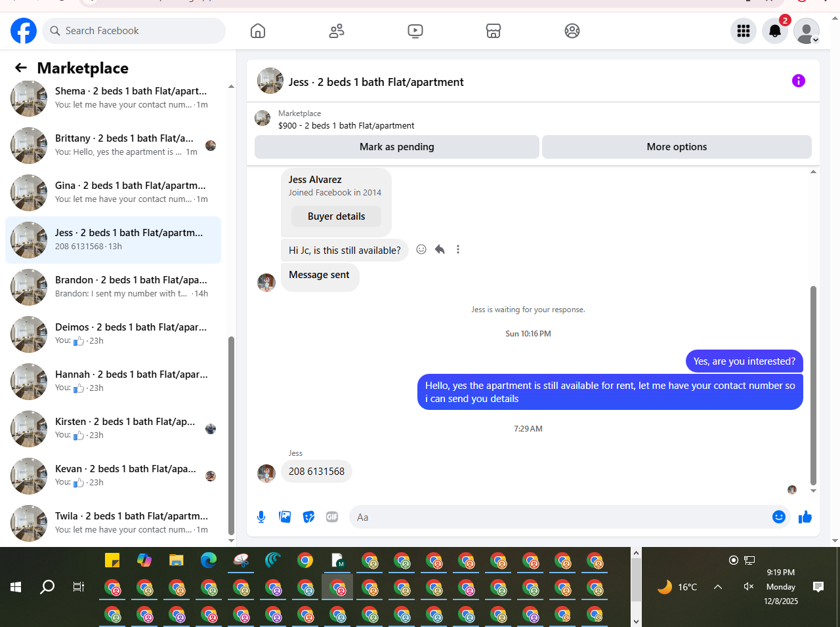840x627 pixels.
Task: Open Shema's apartment conversation
Action: click(113, 98)
